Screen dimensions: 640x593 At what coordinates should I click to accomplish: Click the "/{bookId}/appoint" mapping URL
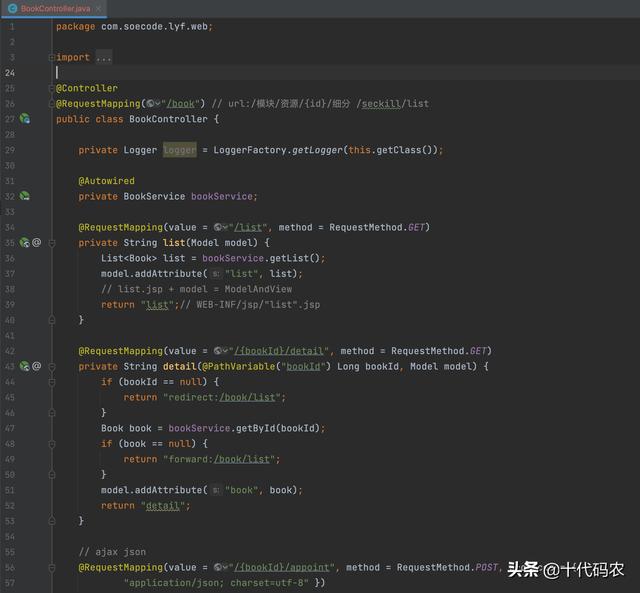tap(282, 567)
